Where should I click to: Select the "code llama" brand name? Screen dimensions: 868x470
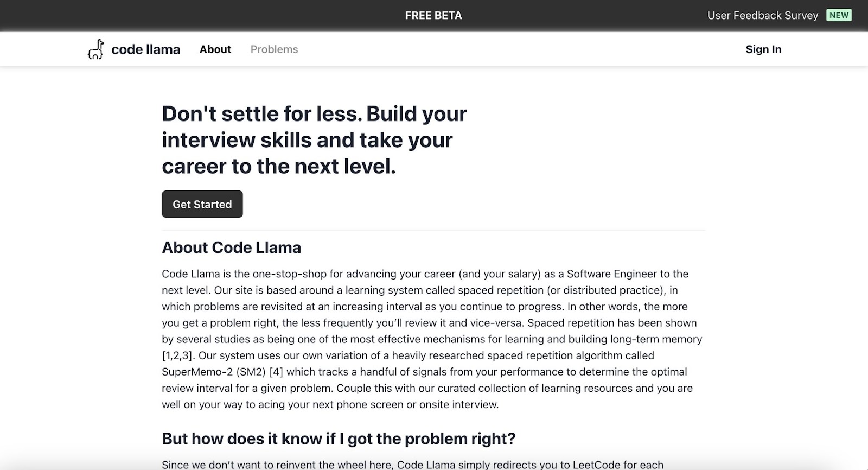pyautogui.click(x=145, y=49)
